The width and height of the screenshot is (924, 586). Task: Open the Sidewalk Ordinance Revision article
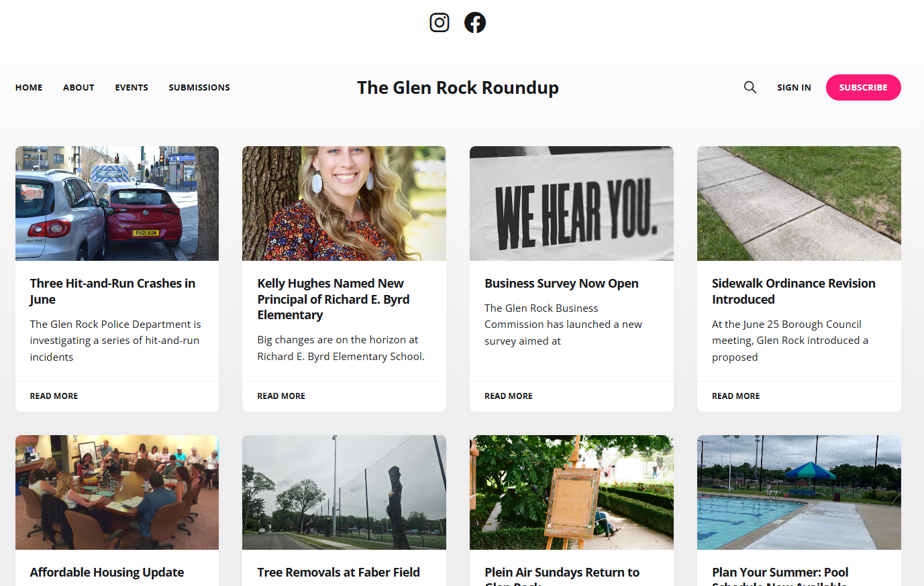(793, 291)
